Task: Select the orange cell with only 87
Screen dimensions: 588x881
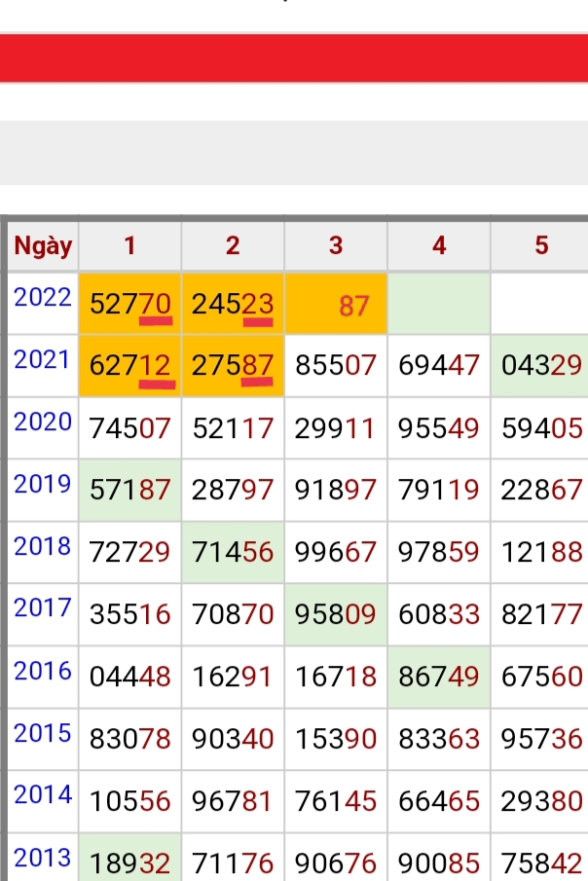Action: (336, 305)
